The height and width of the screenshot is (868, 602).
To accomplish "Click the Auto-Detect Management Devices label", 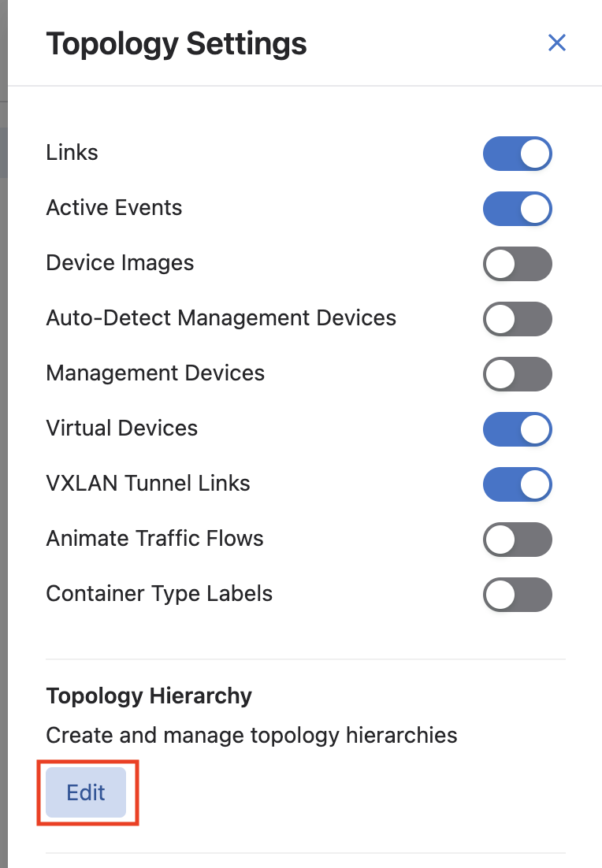I will click(x=221, y=318).
